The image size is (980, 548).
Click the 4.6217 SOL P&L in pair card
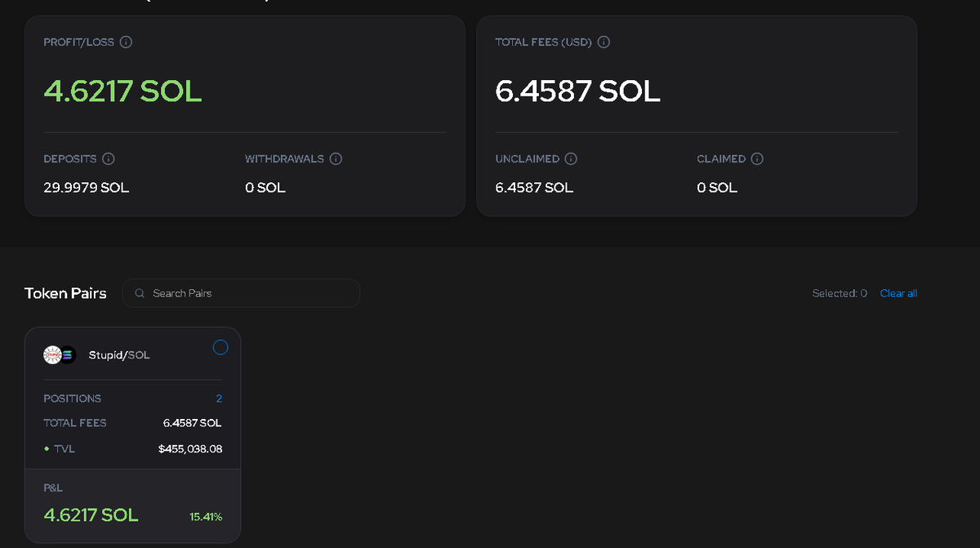click(91, 515)
